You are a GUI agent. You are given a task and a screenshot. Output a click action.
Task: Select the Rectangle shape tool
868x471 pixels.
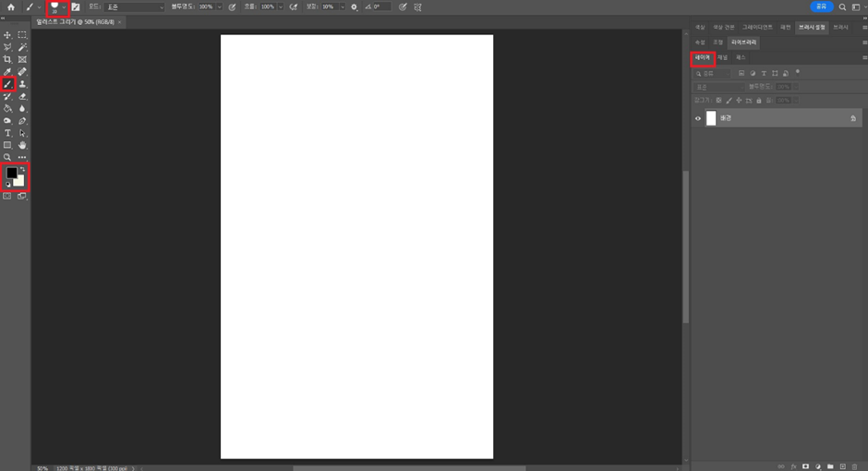[x=7, y=145]
